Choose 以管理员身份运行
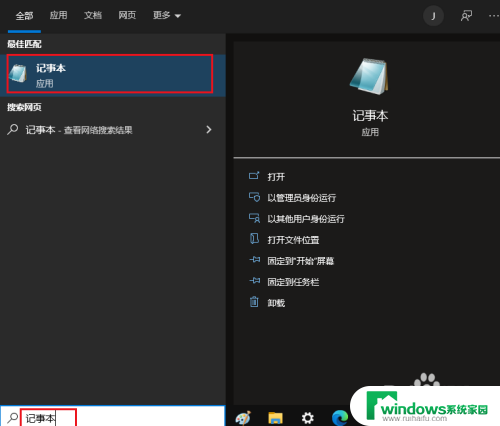 click(302, 198)
